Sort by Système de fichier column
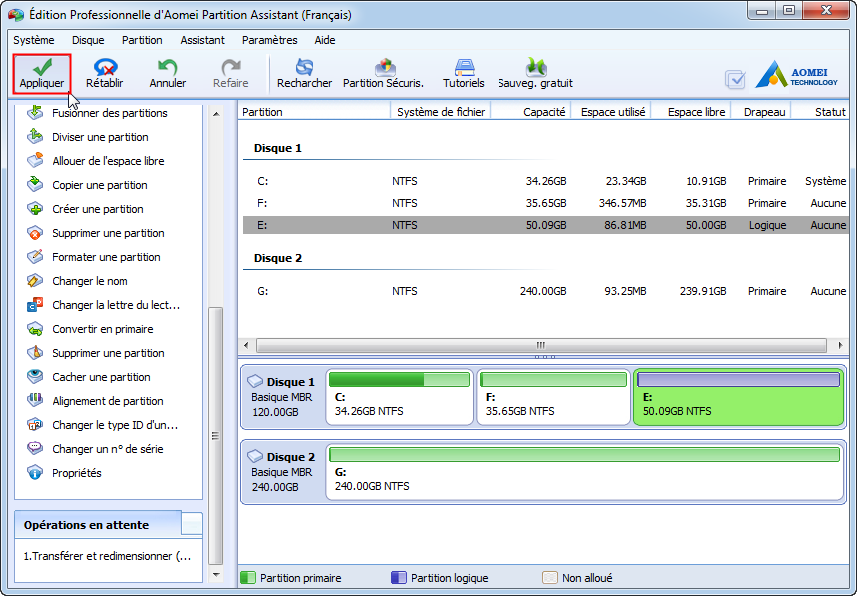This screenshot has height=596, width=857. pos(441,112)
